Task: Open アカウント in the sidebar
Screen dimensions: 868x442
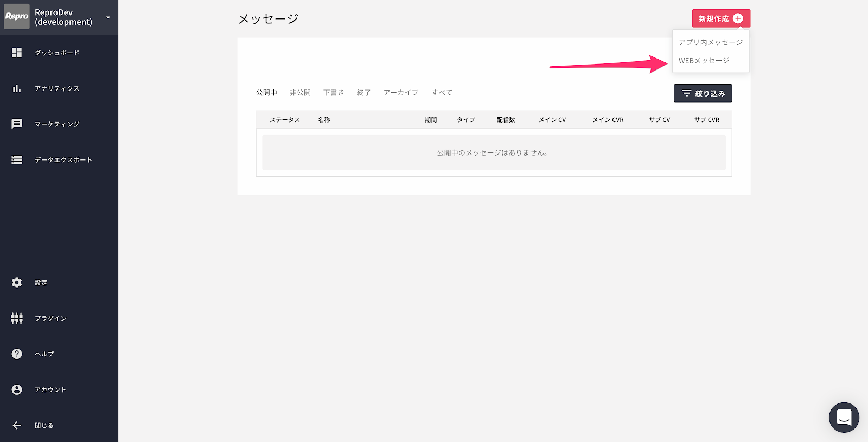Action: click(50, 390)
